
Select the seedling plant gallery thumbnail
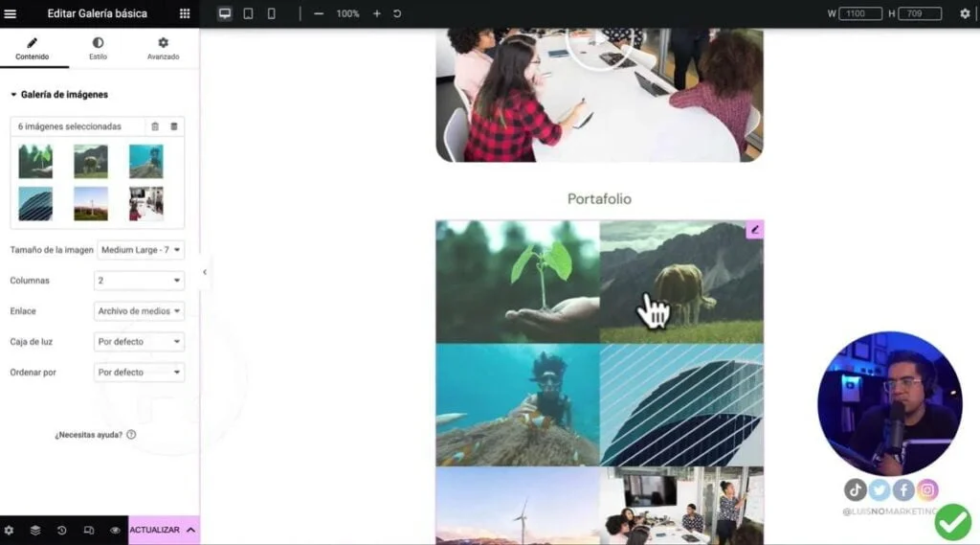35,162
